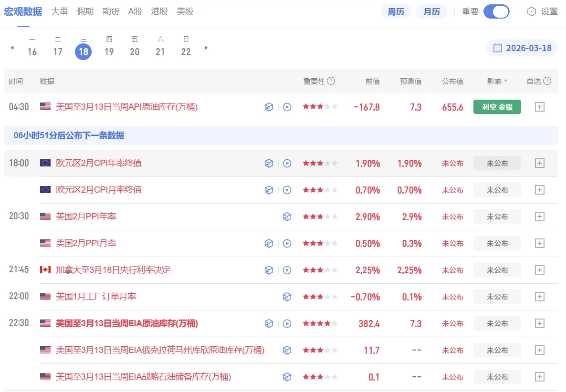Click the 设置 label
Screen dimensions: 566x392
pos(549,11)
